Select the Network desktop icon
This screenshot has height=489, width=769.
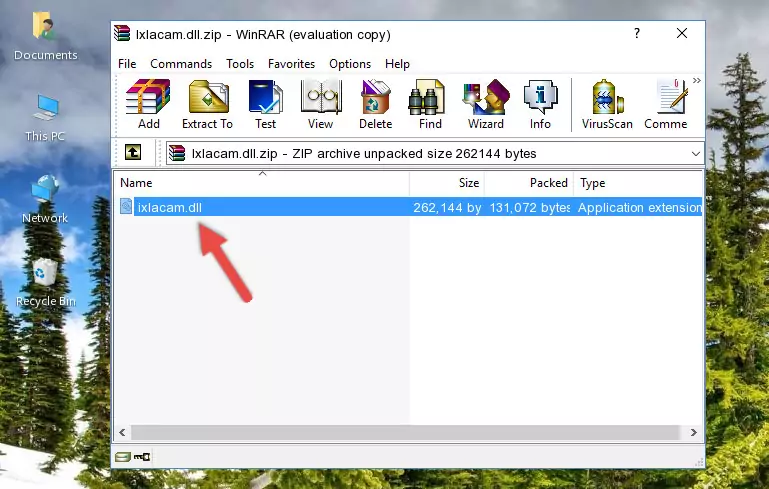(45, 199)
